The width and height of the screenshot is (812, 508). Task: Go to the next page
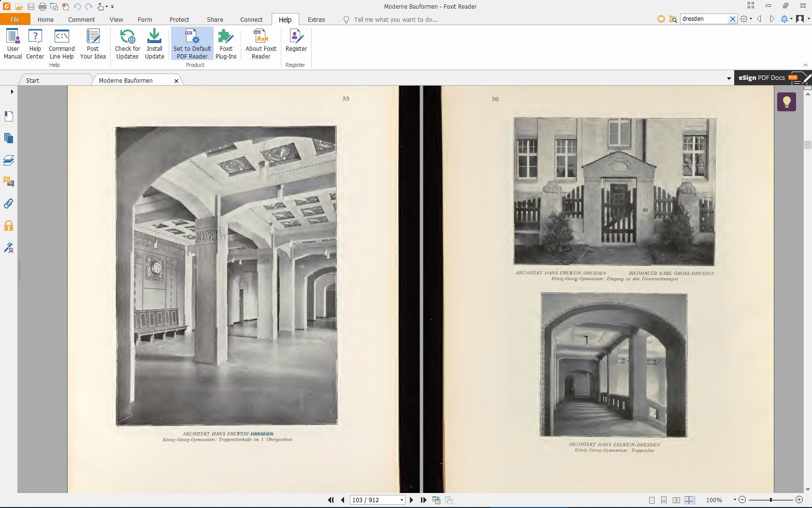[x=411, y=500]
